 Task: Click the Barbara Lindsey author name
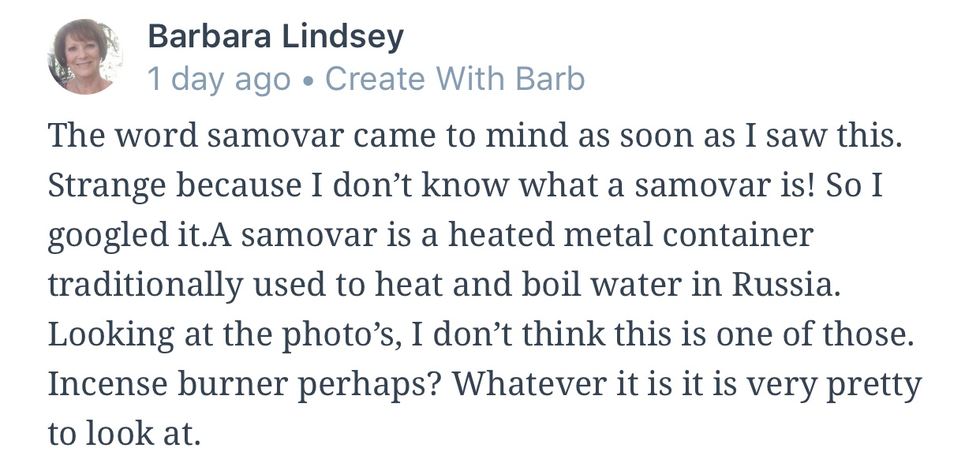point(275,36)
